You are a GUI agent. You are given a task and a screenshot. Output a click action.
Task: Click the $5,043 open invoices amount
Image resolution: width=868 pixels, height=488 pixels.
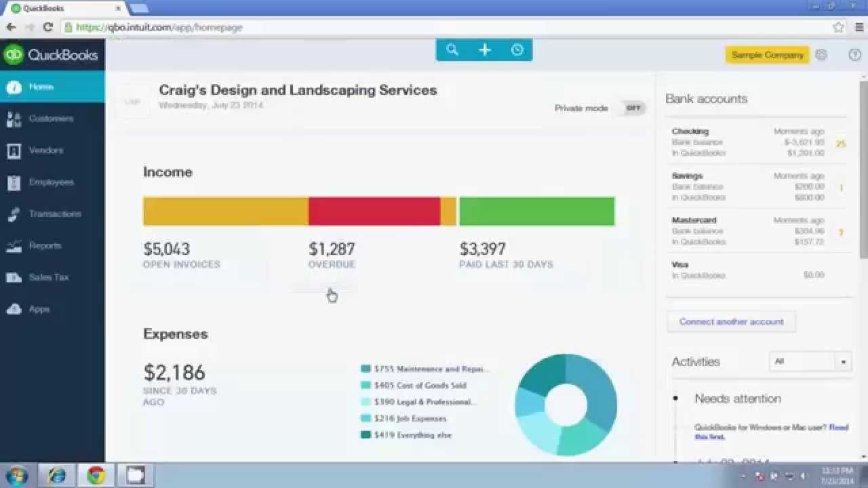[x=167, y=249]
